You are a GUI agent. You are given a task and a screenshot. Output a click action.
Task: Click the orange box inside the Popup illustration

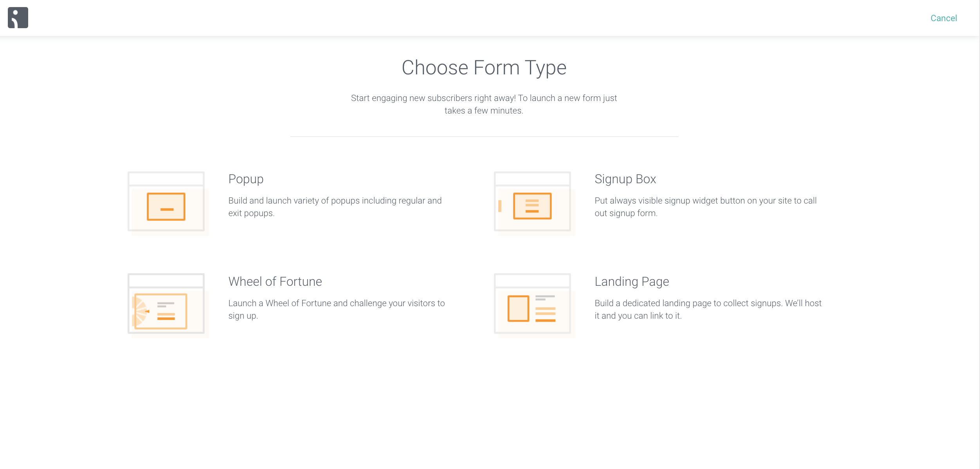pos(166,207)
